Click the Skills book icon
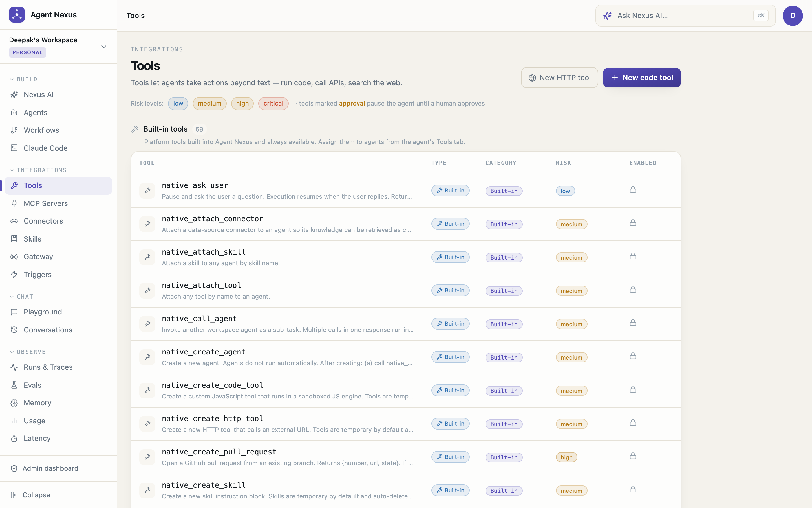Image resolution: width=812 pixels, height=508 pixels. click(x=14, y=239)
